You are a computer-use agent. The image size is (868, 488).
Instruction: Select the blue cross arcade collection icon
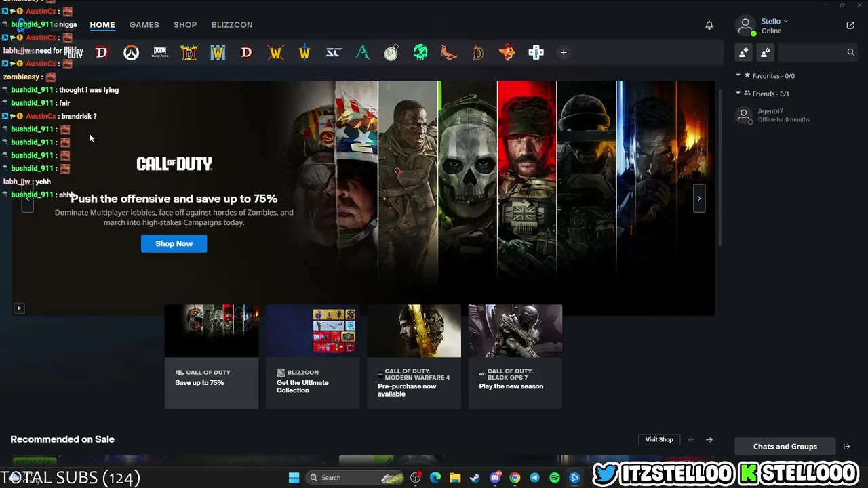(536, 52)
